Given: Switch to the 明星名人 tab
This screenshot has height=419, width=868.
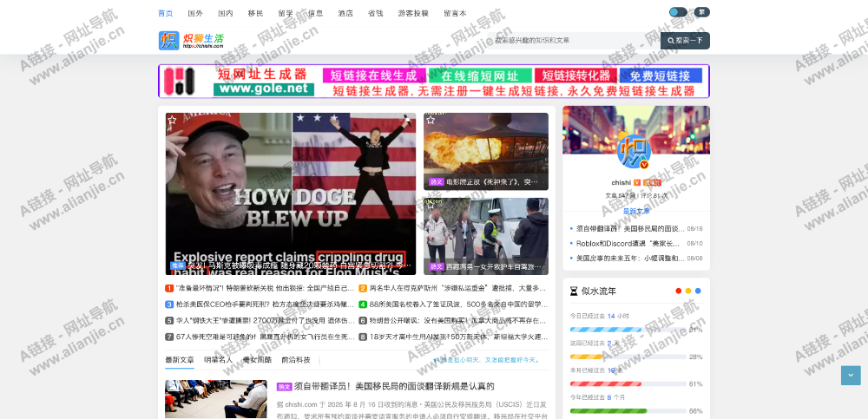Looking at the screenshot, I should click(218, 359).
